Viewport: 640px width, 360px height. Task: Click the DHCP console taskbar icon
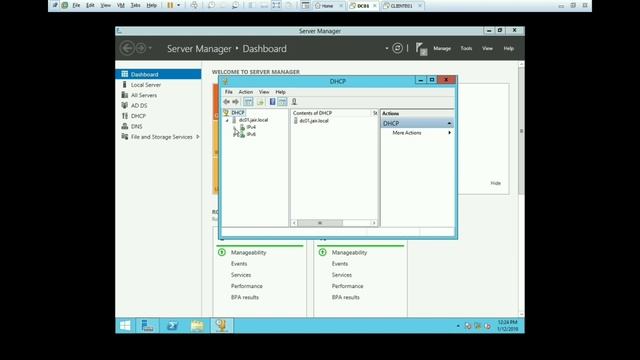222,326
